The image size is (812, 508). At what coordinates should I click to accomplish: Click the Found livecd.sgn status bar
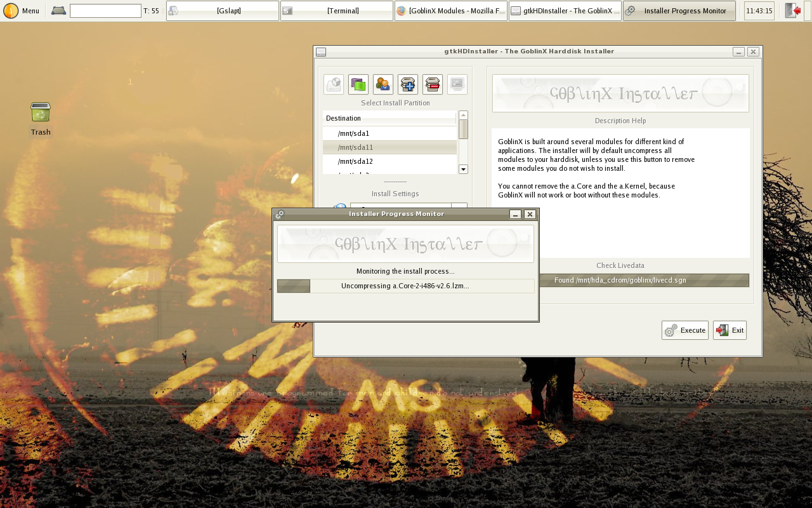click(x=620, y=280)
